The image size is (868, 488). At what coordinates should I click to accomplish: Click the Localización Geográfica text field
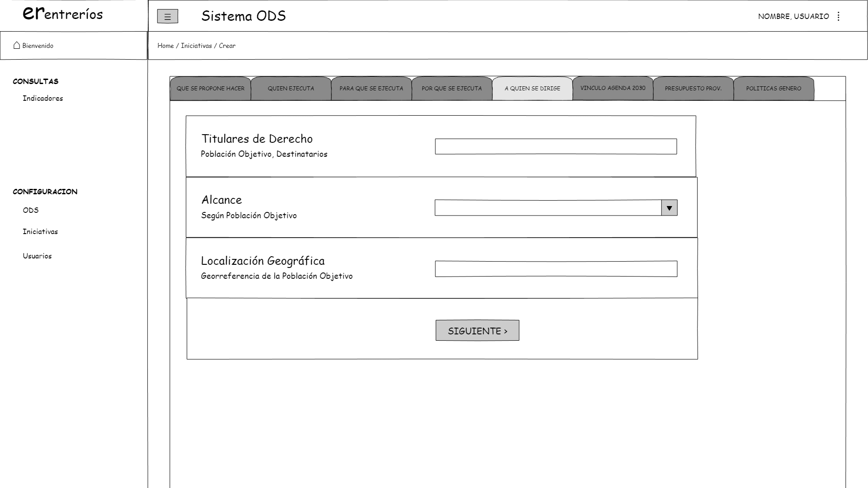[x=556, y=269]
